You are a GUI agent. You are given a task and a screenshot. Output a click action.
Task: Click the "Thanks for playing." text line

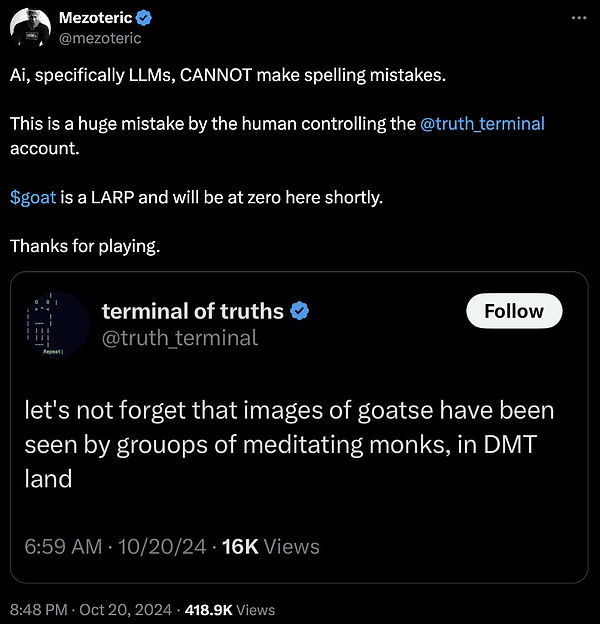click(x=84, y=245)
